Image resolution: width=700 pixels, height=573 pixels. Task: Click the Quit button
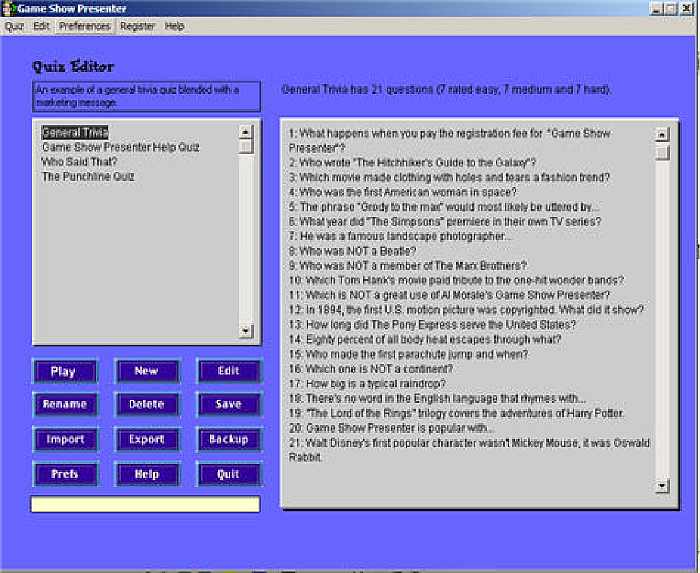[229, 474]
